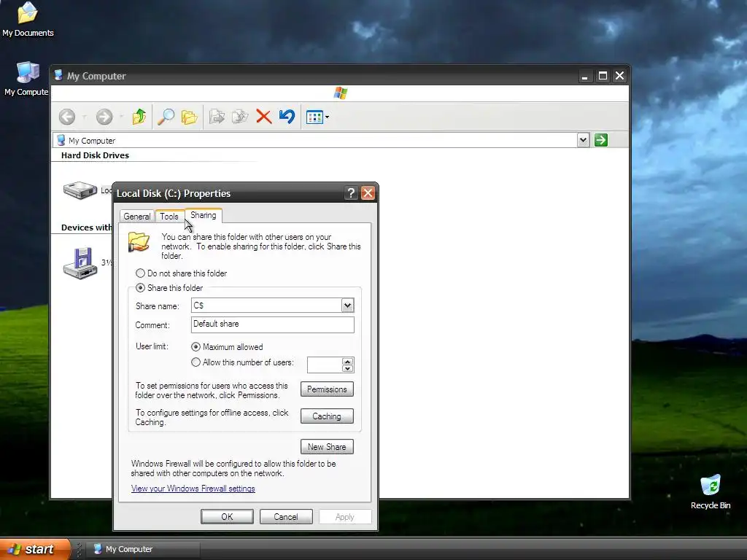Image resolution: width=747 pixels, height=560 pixels.
Task: Click My Computer taskbar button
Action: [x=143, y=549]
